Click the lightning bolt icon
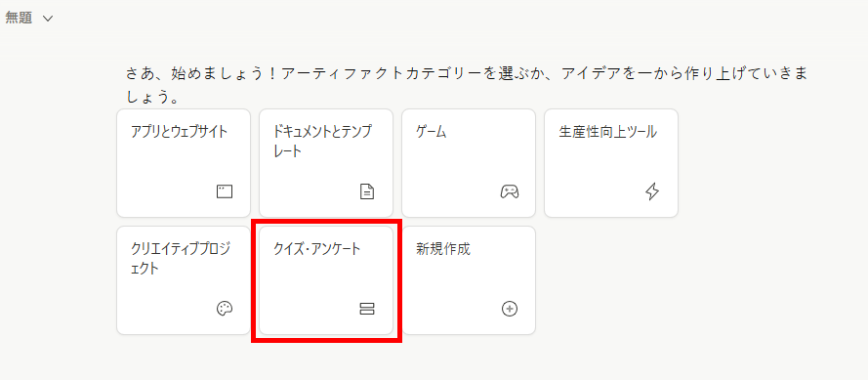This screenshot has height=380, width=868. coord(652,191)
